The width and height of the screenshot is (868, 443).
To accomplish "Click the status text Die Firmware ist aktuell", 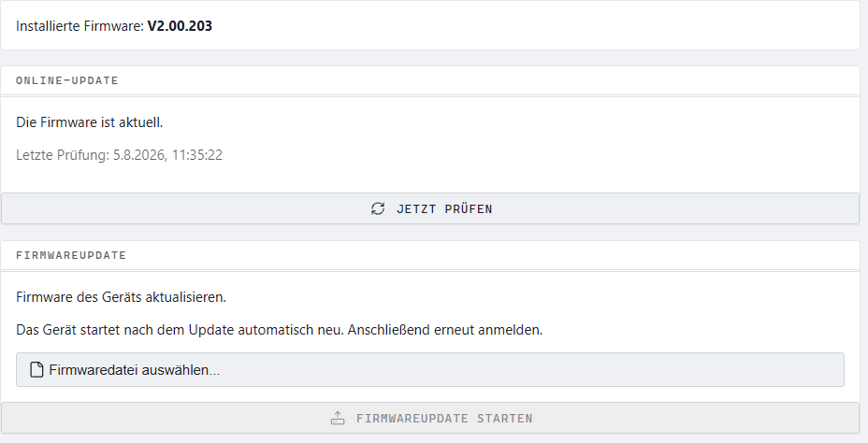I will pos(90,122).
